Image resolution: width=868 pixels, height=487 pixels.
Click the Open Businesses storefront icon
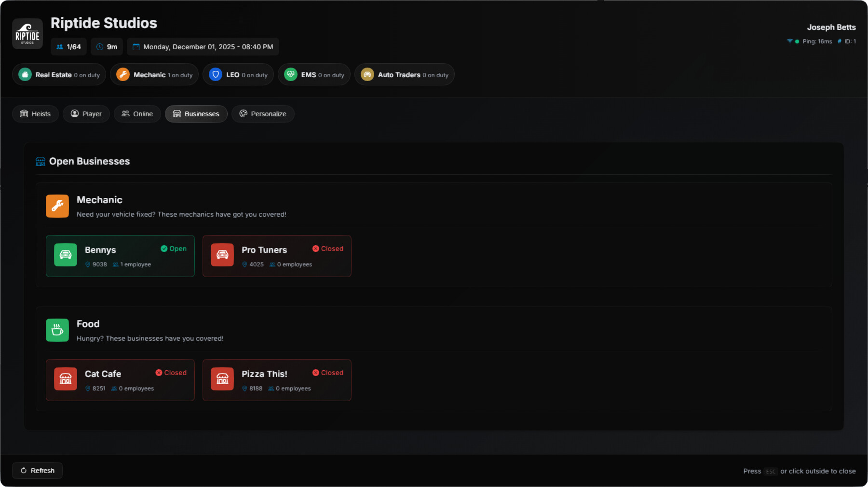click(41, 161)
